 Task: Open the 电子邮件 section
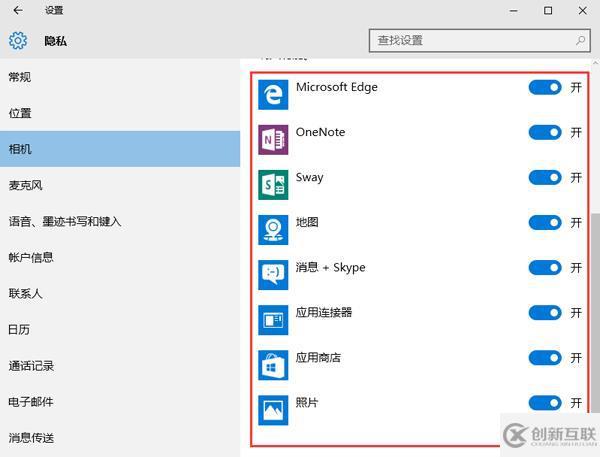120,402
